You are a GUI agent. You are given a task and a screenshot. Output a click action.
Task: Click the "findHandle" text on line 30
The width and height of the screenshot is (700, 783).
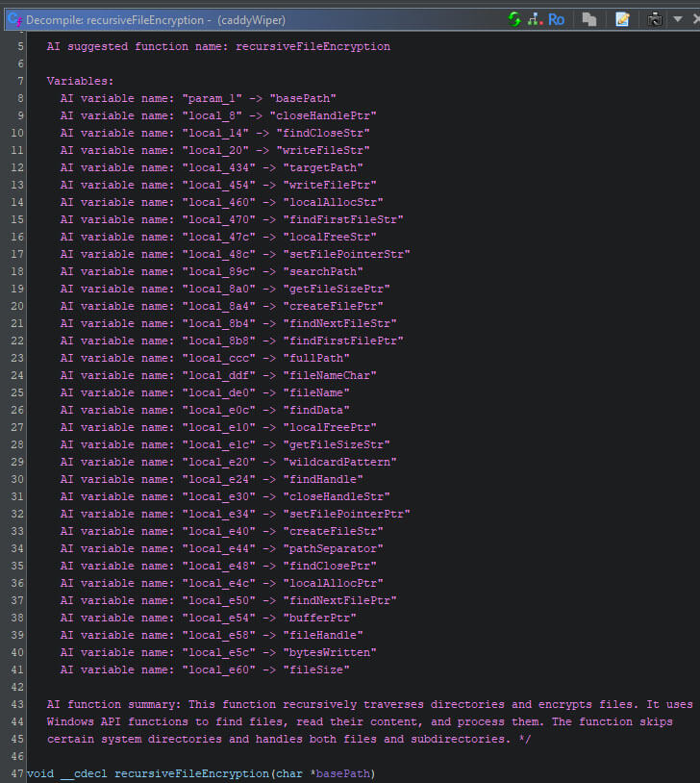click(323, 479)
